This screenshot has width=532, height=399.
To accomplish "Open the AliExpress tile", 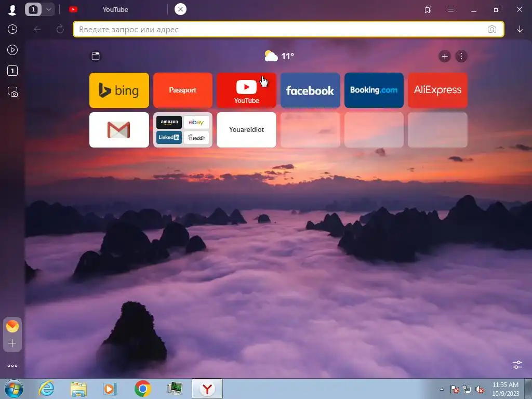I will 437,90.
